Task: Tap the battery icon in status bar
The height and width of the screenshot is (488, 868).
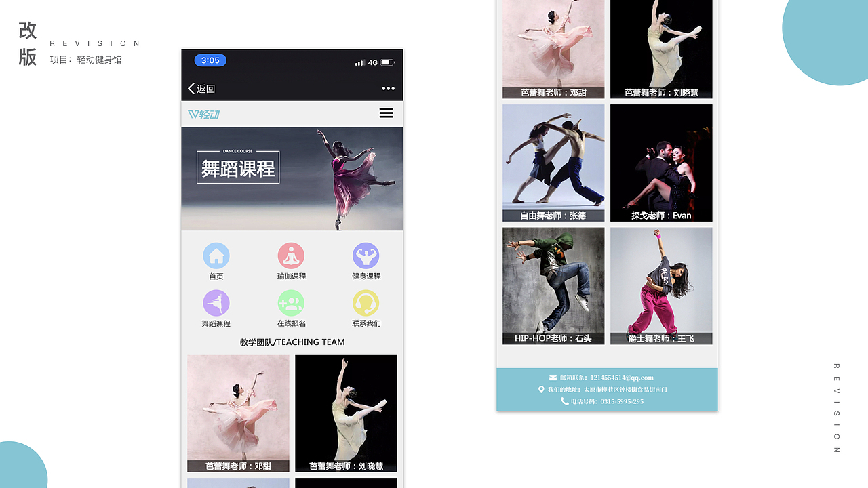Action: click(387, 62)
